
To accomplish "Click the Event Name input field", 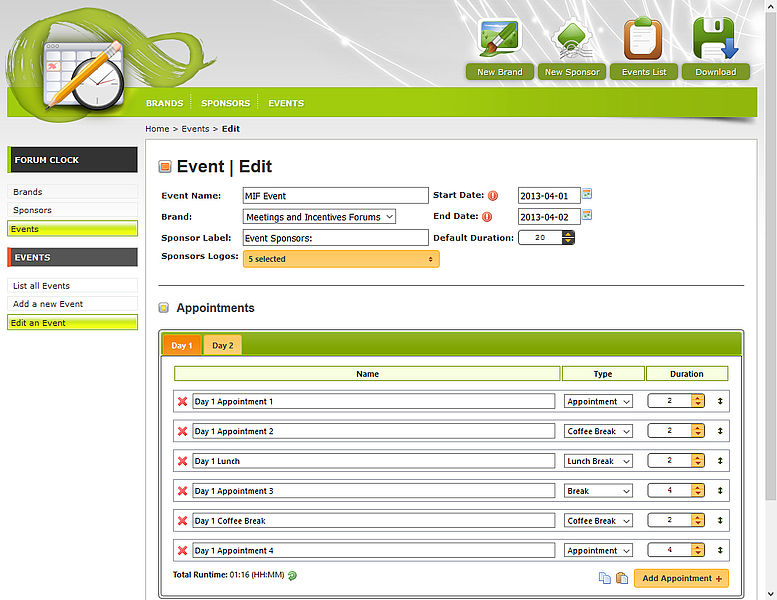I will pos(335,196).
